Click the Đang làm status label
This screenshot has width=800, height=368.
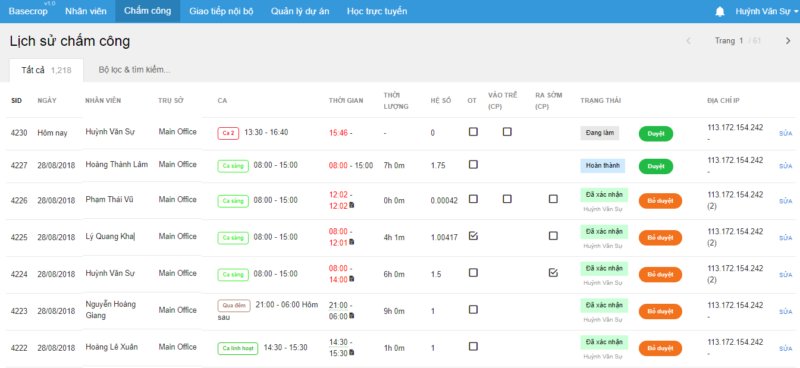[x=600, y=133]
